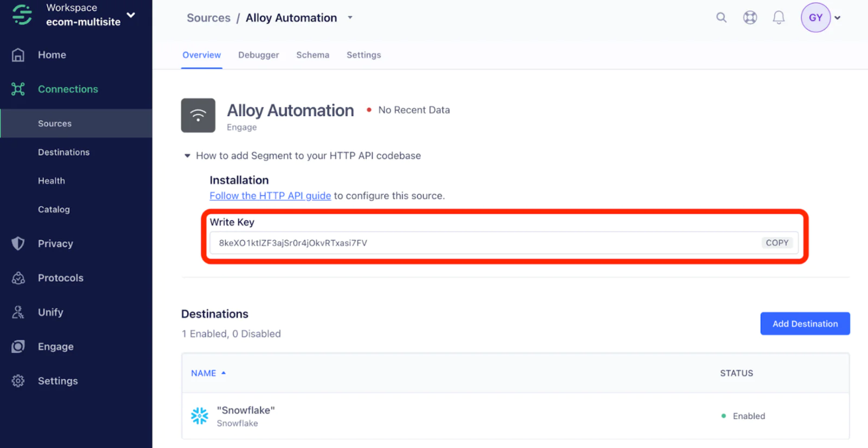Open Unify sidebar label
Viewport: 868px width, 448px height.
tap(50, 312)
